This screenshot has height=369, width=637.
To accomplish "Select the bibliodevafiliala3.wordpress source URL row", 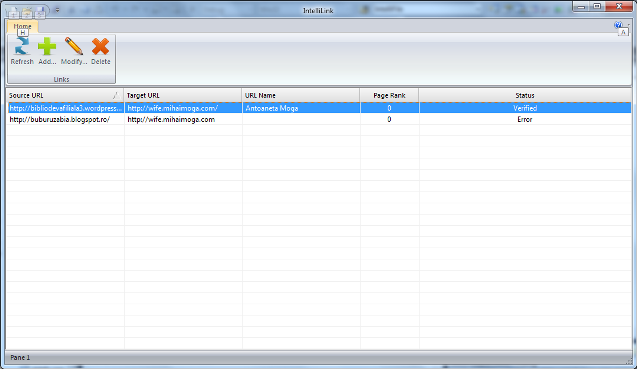I will coord(65,108).
